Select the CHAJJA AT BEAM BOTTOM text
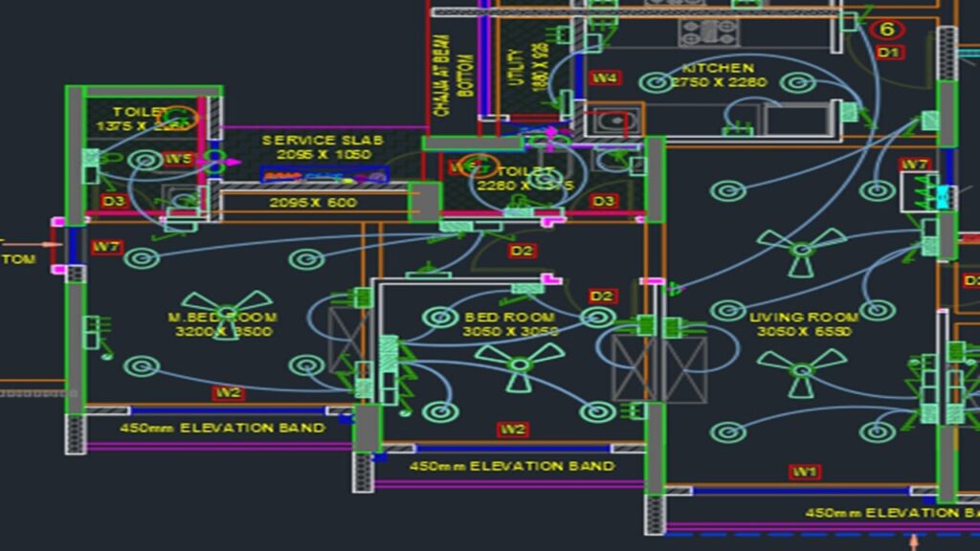The height and width of the screenshot is (551, 980). [x=454, y=77]
